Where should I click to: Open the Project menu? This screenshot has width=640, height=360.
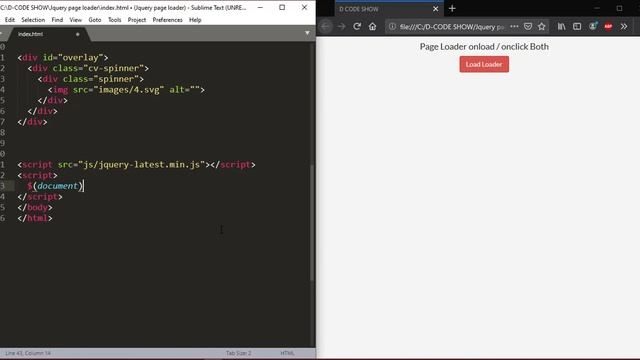[137, 20]
